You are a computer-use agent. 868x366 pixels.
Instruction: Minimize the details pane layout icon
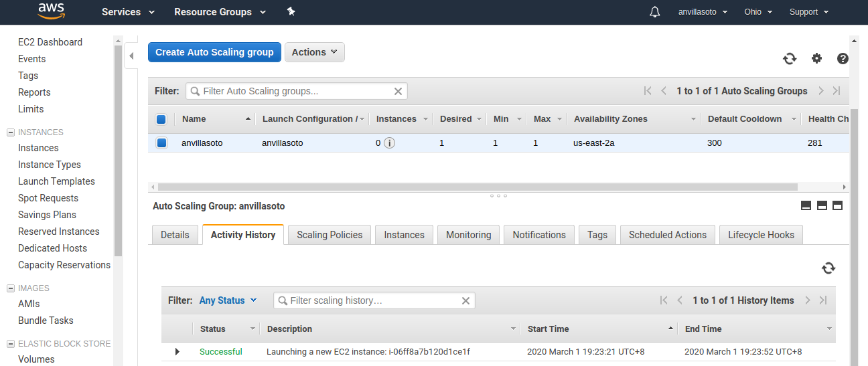806,205
